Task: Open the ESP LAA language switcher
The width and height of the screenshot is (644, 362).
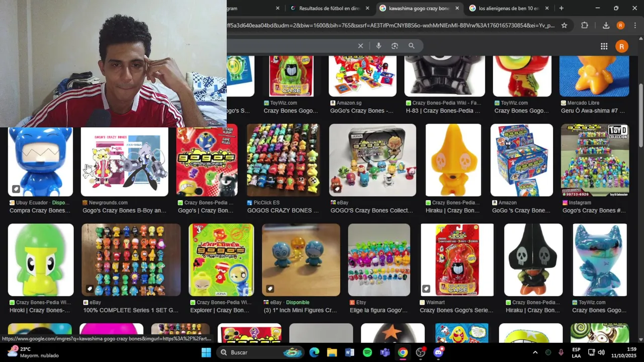Action: pyautogui.click(x=577, y=352)
